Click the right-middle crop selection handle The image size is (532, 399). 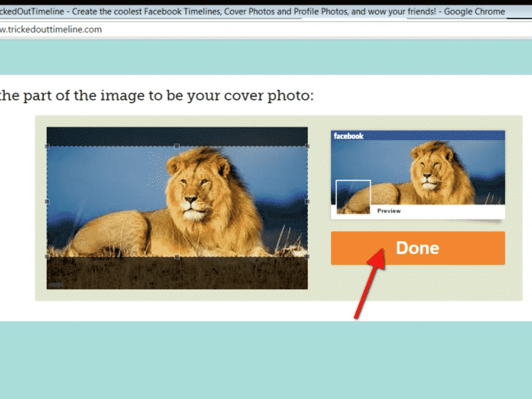[x=307, y=201]
